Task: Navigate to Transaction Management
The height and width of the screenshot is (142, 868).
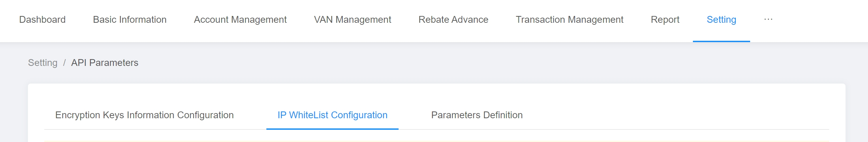Action: [x=569, y=19]
